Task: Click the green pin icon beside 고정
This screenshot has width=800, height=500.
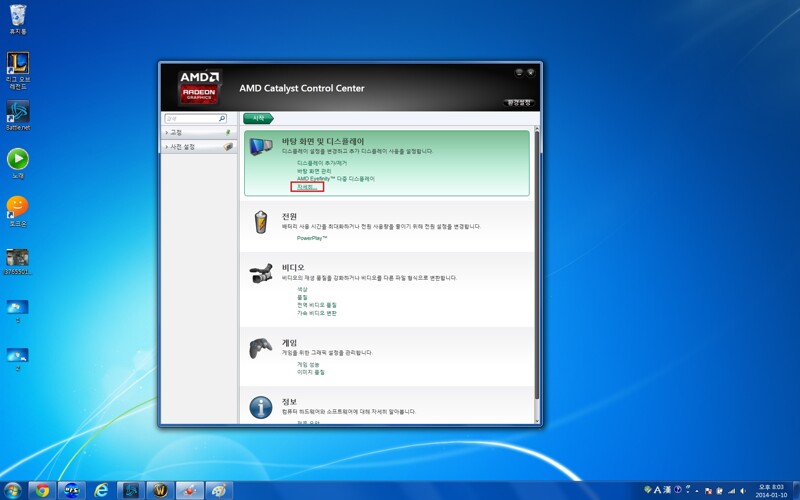Action: pyautogui.click(x=228, y=132)
